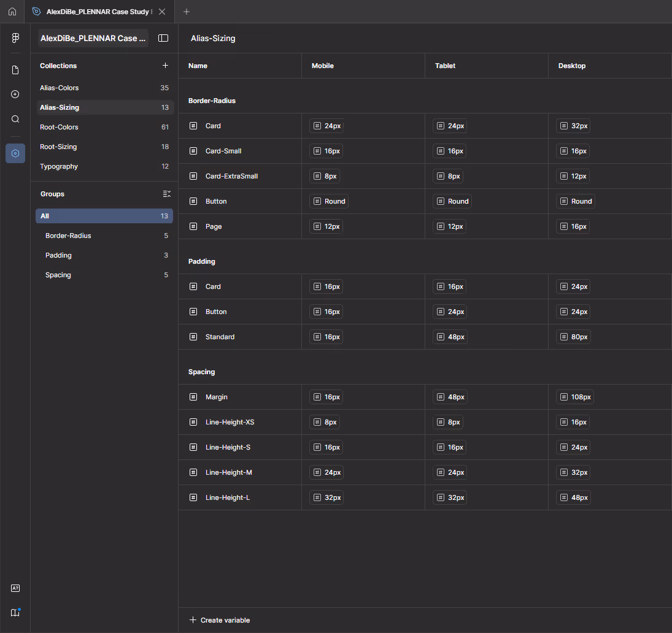Screen dimensions: 672x633
Task: Open the file pages icon in sidebar
Action: coord(15,70)
